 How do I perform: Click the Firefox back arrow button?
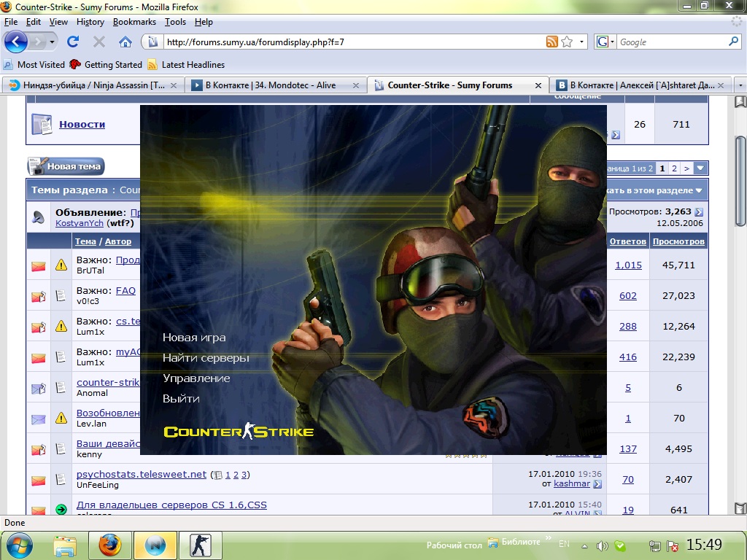pyautogui.click(x=16, y=42)
